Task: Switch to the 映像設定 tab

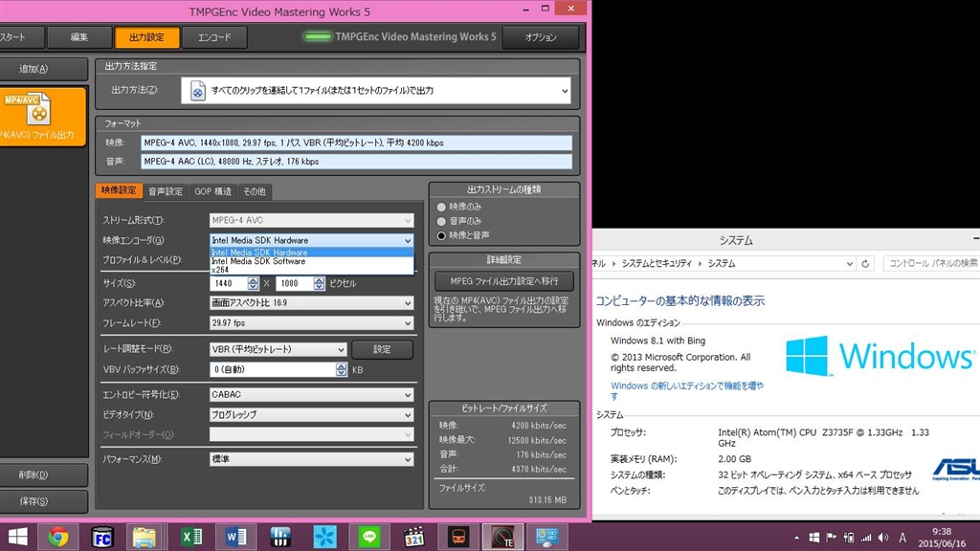Action: click(119, 190)
